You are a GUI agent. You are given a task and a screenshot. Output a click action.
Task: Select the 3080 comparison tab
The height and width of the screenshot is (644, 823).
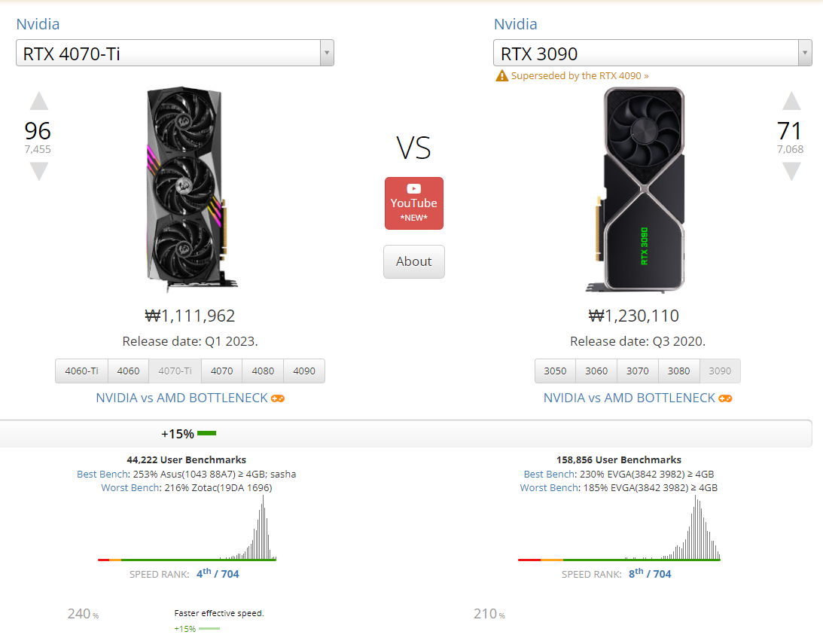tap(678, 371)
